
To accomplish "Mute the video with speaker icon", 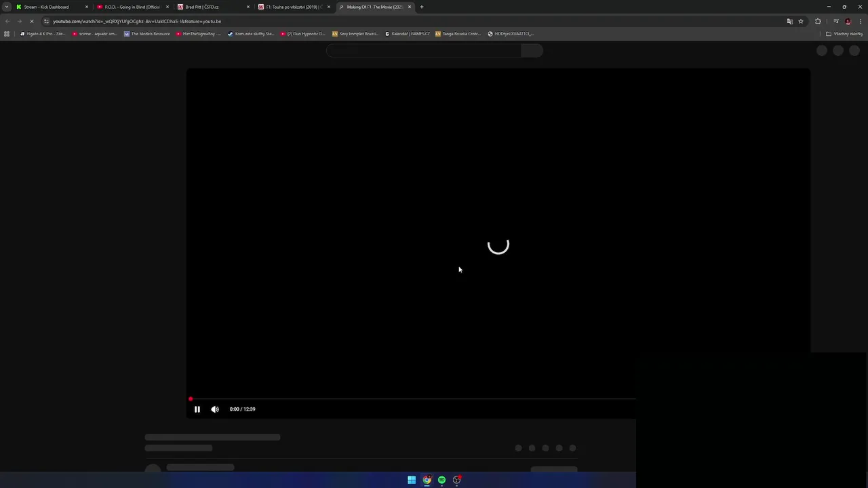I will pyautogui.click(x=215, y=409).
